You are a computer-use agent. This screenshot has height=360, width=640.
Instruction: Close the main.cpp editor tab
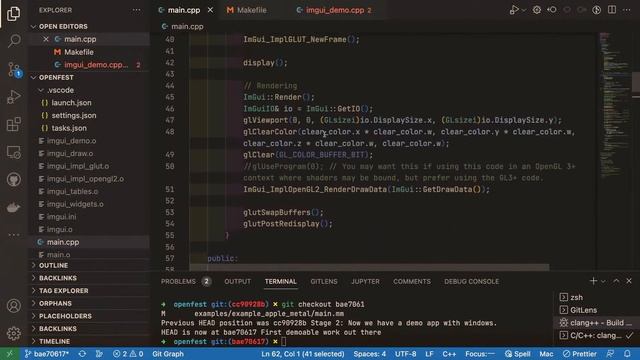210,10
